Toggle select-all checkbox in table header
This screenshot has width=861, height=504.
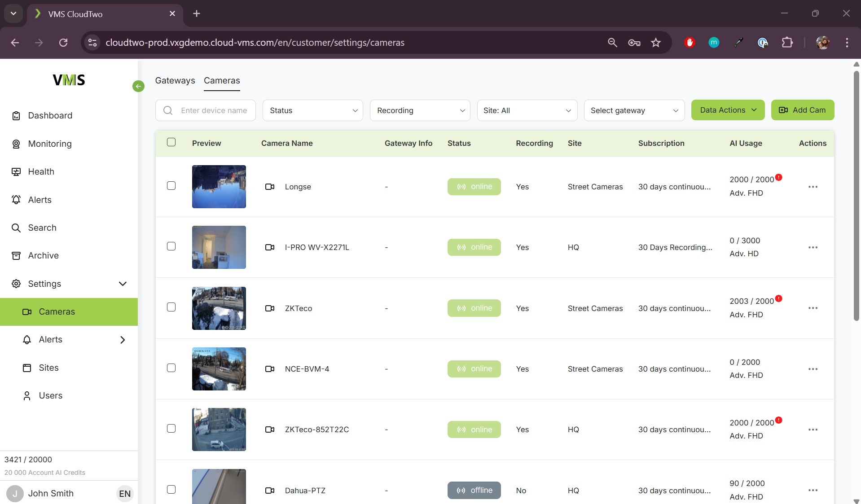point(171,142)
